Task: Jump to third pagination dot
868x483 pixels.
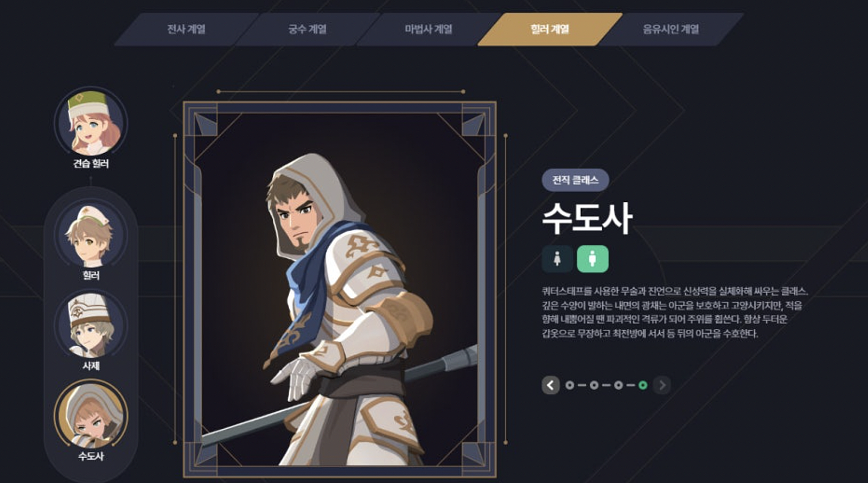Action: point(618,385)
